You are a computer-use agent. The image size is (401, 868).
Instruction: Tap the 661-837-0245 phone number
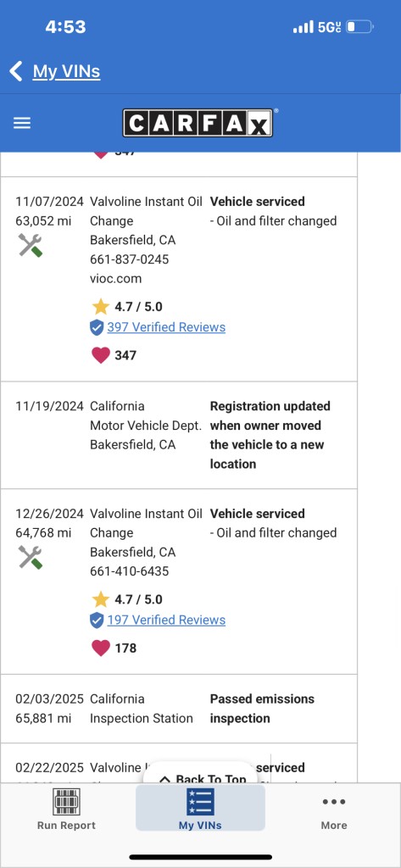coord(130,259)
